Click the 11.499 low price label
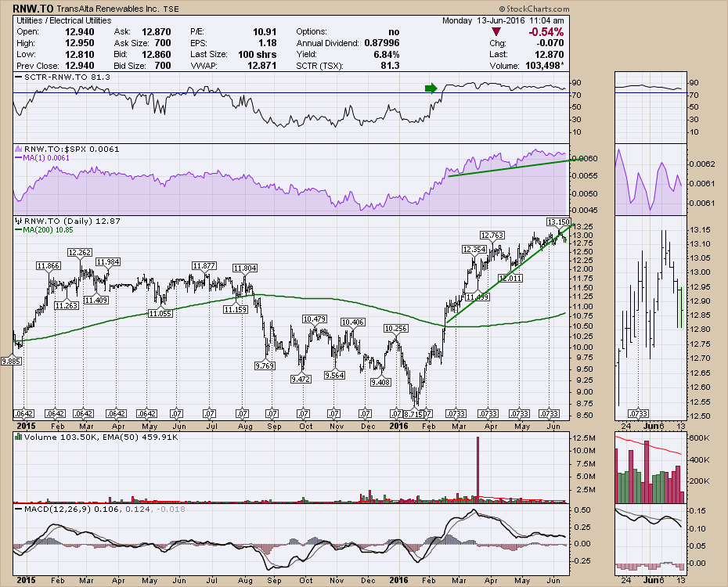 [478, 297]
